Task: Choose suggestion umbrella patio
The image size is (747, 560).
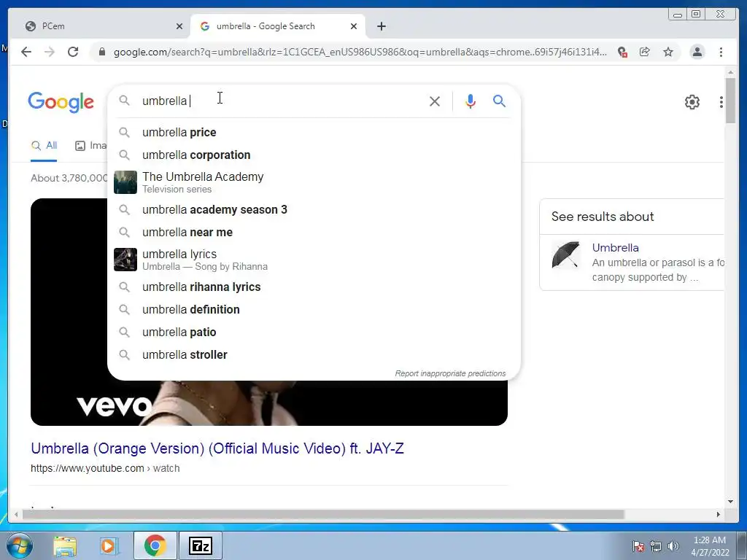Action: click(x=314, y=332)
